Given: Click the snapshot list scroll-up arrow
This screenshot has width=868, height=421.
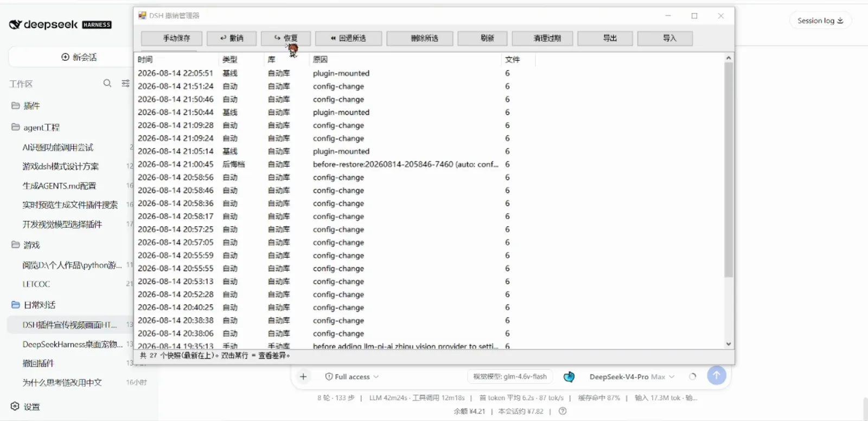Looking at the screenshot, I should [x=729, y=58].
